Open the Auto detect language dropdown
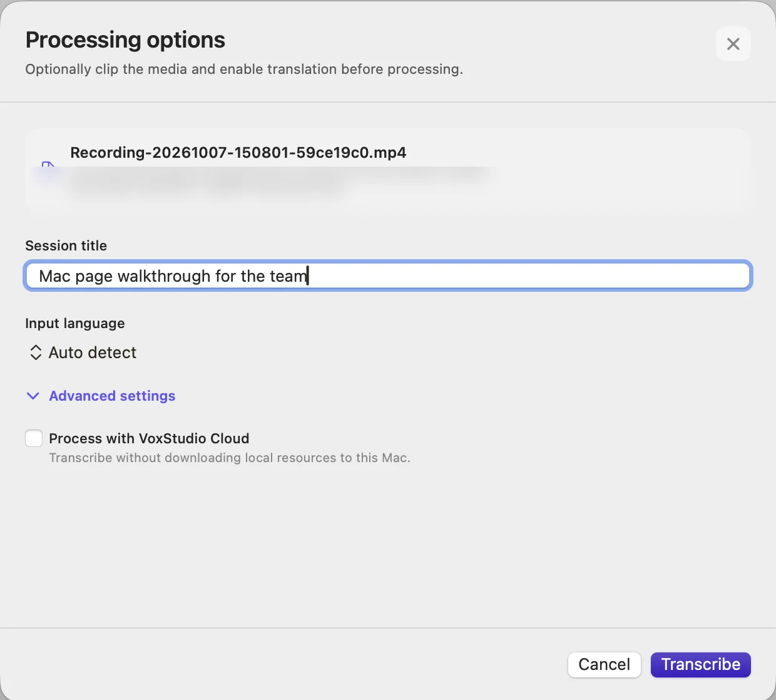This screenshot has width=776, height=700. pos(83,353)
